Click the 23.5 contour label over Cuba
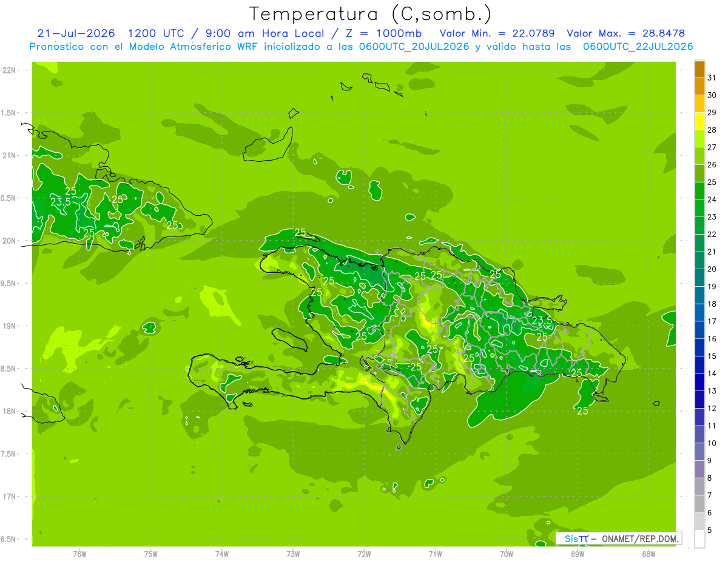 click(x=60, y=201)
